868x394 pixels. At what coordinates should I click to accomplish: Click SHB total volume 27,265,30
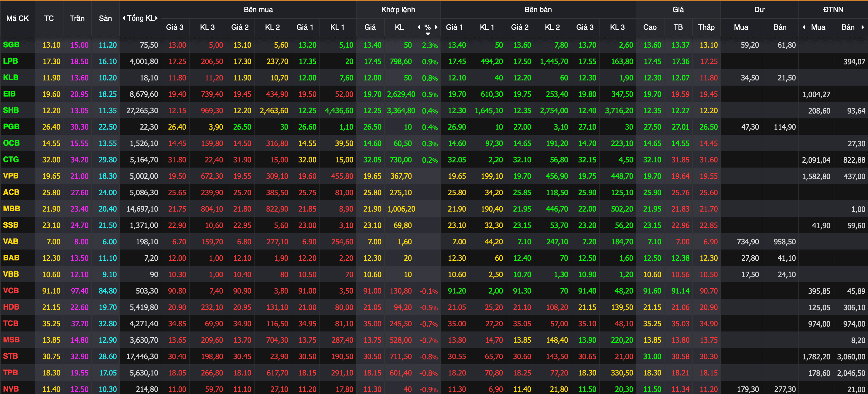[x=142, y=111]
